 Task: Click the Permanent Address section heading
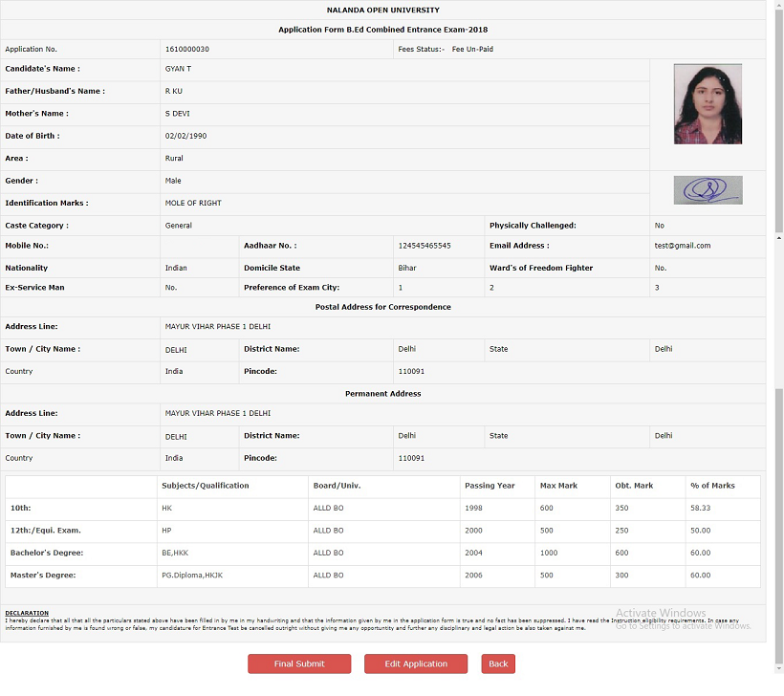pos(382,393)
